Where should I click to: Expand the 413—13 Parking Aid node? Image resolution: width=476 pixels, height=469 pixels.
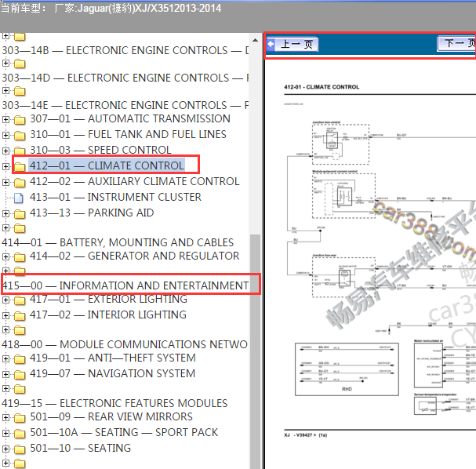click(x=5, y=213)
